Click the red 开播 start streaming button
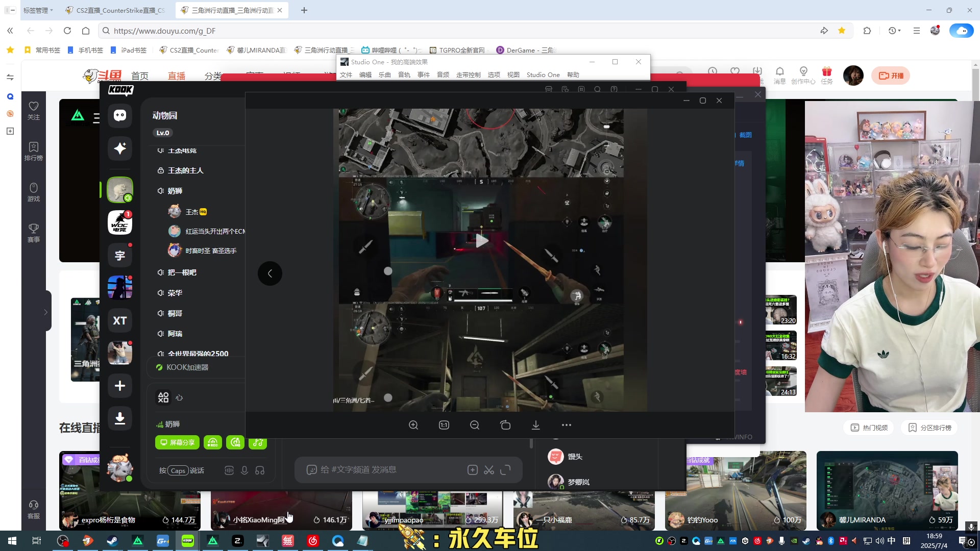 (891, 76)
